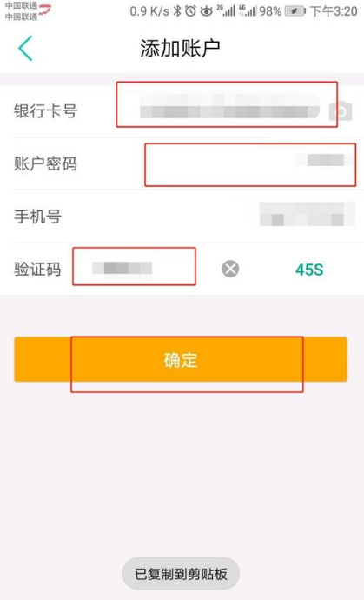This screenshot has width=364, height=600.
Task: Tap the 下午3:20 clock in status bar
Action: point(334,11)
